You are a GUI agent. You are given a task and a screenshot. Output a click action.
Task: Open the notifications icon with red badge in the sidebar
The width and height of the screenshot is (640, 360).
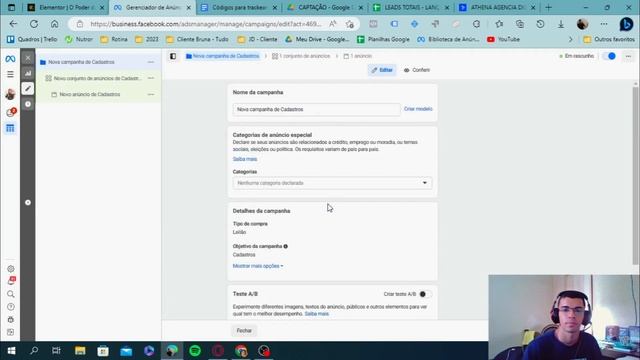click(x=11, y=112)
